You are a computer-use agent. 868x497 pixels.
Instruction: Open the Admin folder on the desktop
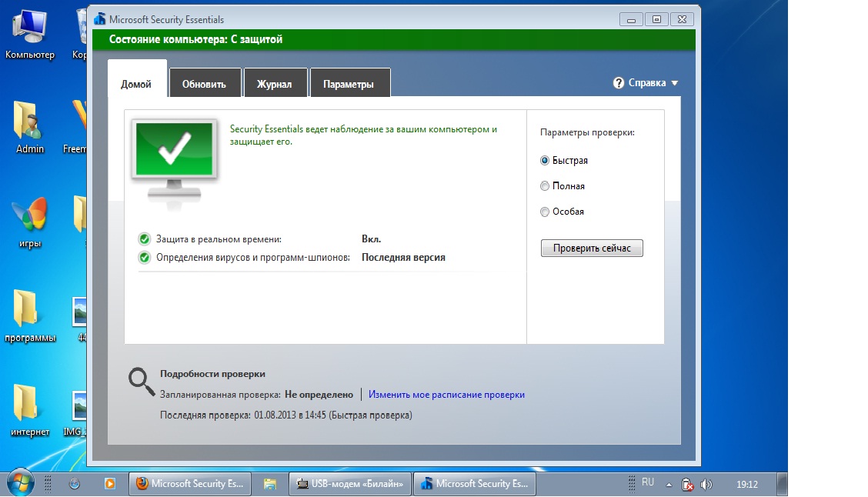pos(29,127)
